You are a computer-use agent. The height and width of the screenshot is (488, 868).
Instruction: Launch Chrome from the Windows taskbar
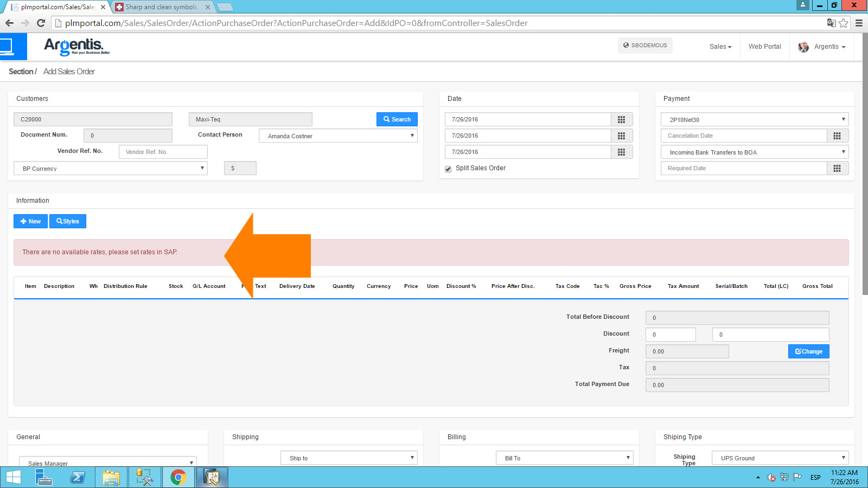click(178, 477)
